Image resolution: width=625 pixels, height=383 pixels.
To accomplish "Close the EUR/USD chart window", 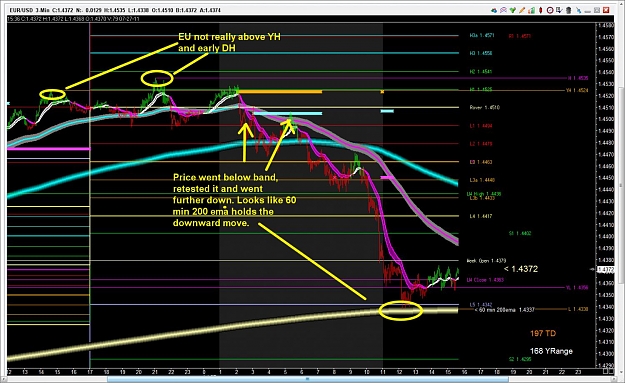I will pos(606,10).
